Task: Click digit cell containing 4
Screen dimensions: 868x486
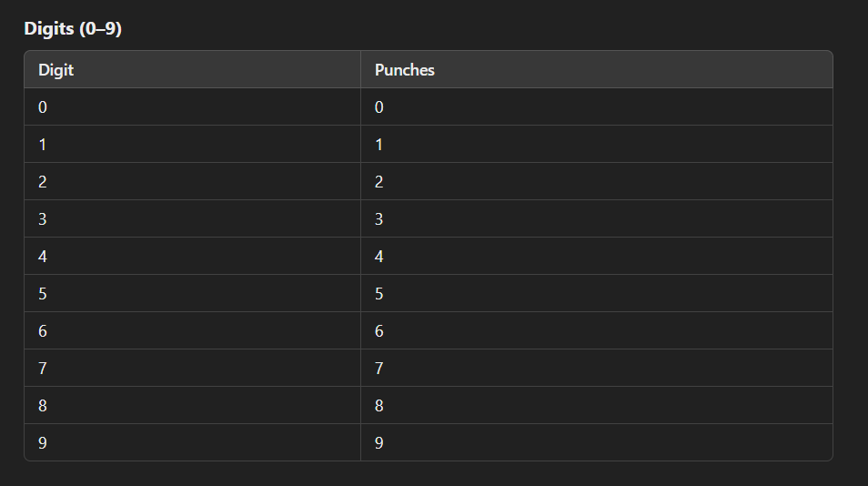Action: pyautogui.click(x=193, y=257)
